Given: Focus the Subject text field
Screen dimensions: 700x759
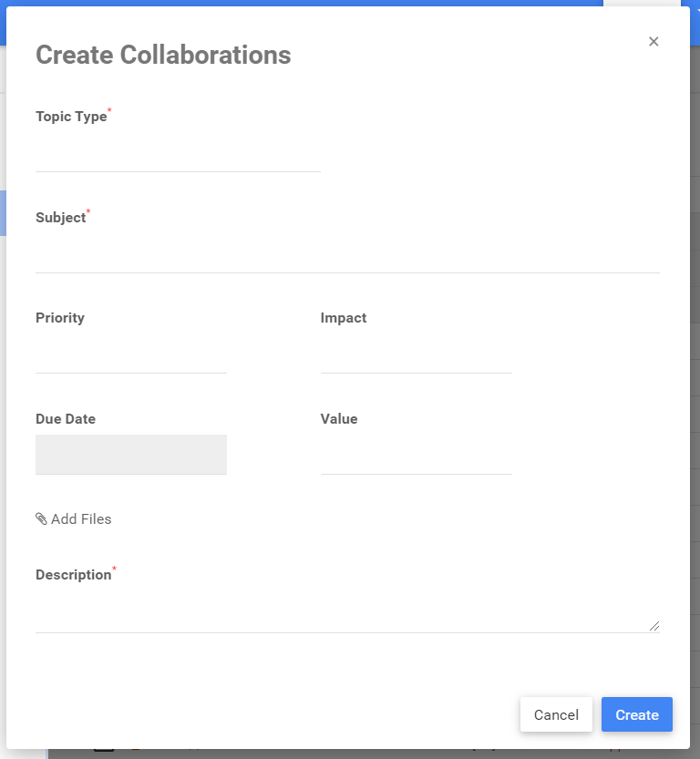Looking at the screenshot, I should point(347,256).
